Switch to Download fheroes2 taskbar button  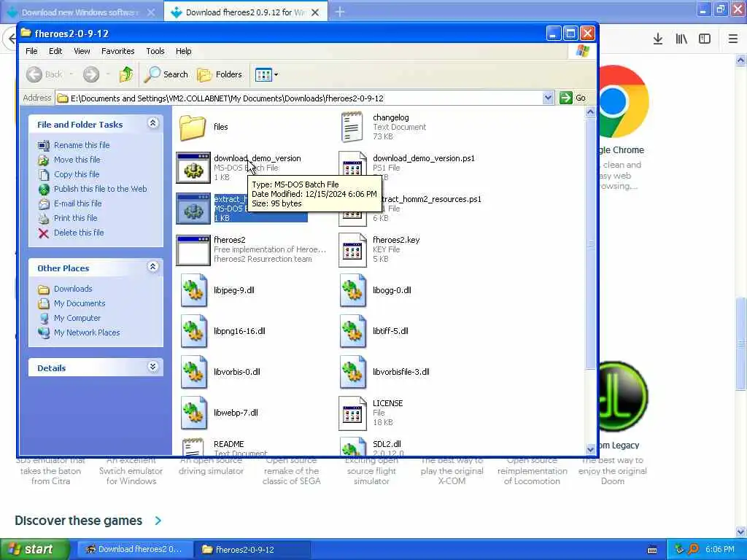click(x=134, y=550)
